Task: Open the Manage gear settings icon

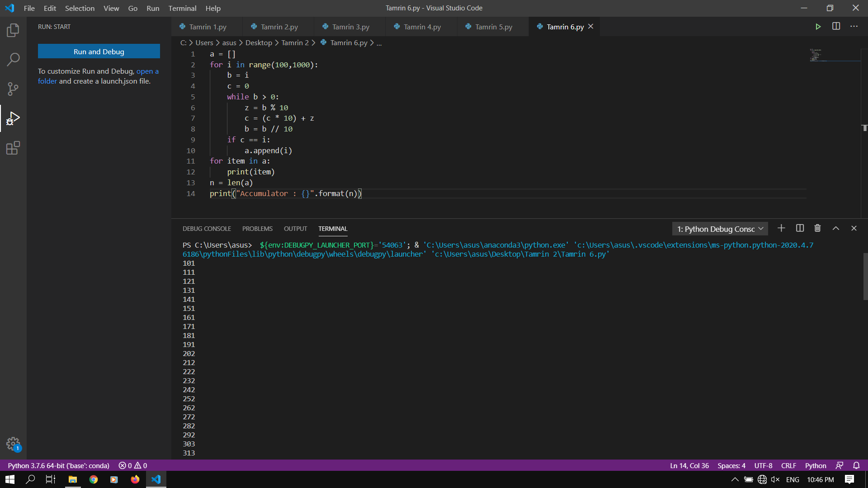Action: (13, 444)
